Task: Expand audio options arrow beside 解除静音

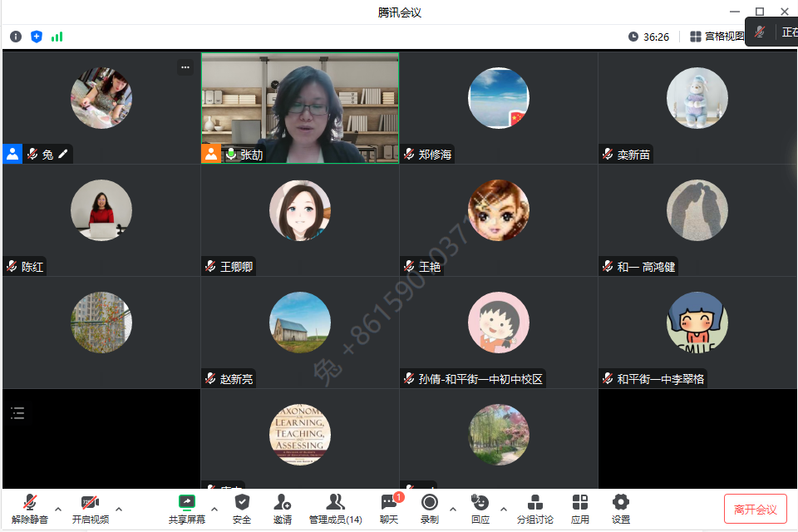Action: point(58,509)
